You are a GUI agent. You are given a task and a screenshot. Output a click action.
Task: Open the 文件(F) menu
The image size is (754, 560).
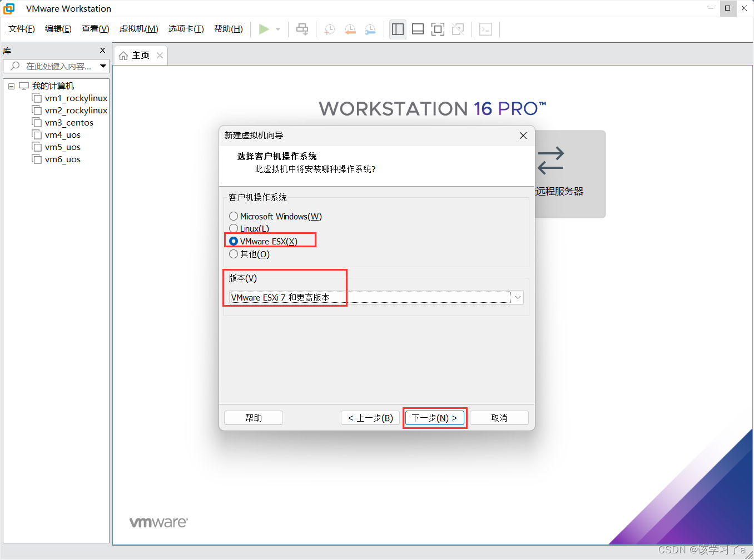click(x=22, y=29)
